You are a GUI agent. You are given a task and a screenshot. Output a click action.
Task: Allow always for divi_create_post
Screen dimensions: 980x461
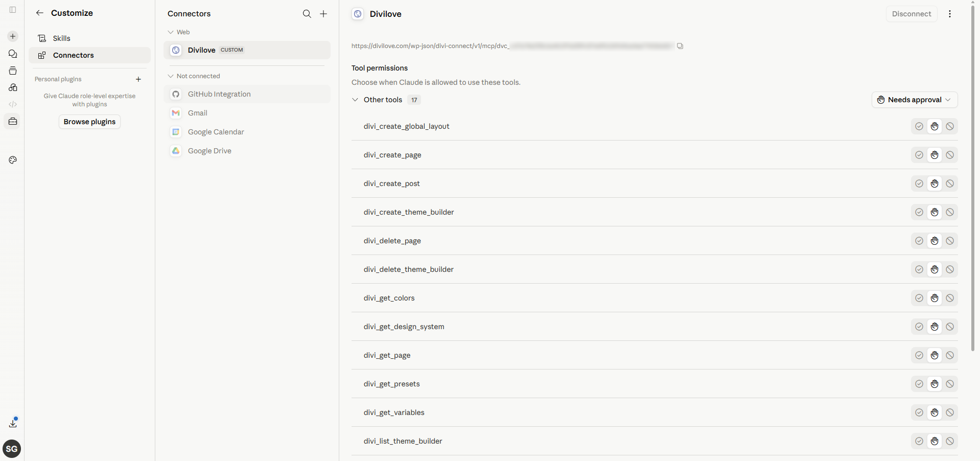coord(919,183)
